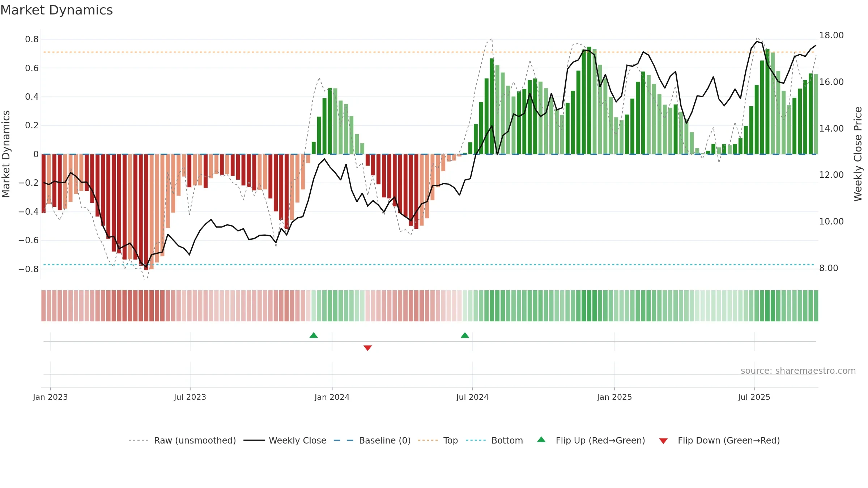Click the 0.6 left axis label
The height and width of the screenshot is (488, 868).
(32, 68)
